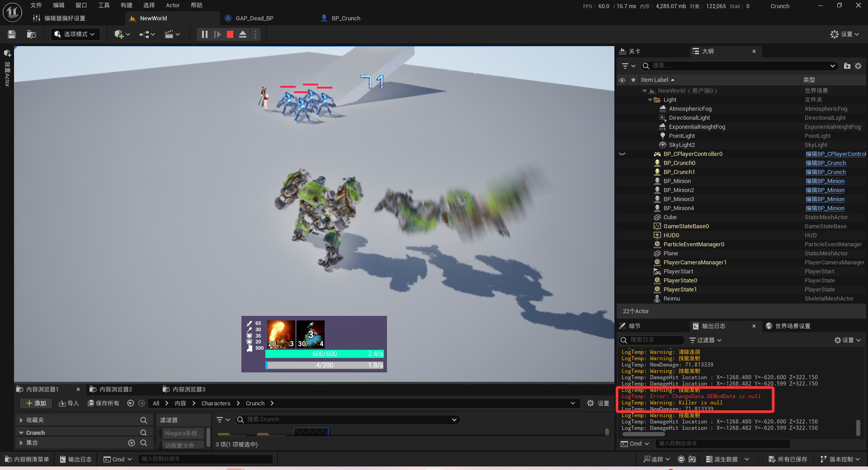
Task: Create new folder in outliner
Action: [847, 66]
